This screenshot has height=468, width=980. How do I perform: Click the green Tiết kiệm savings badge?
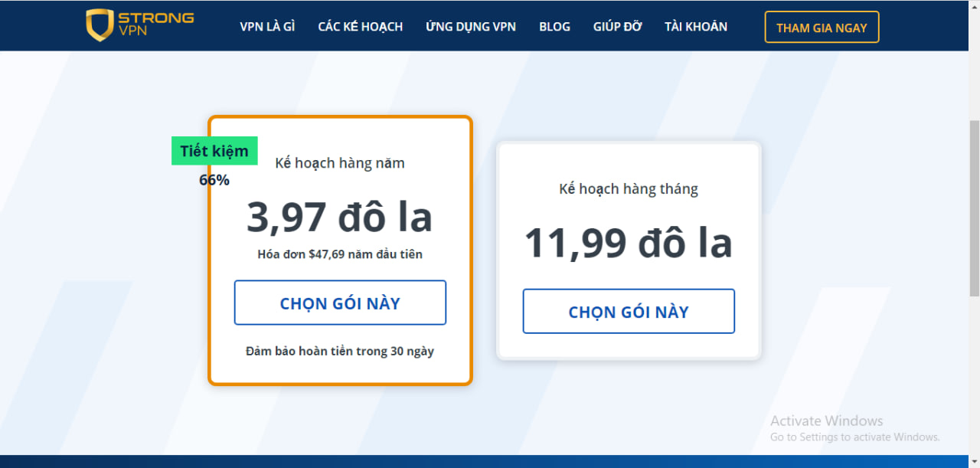[214, 151]
